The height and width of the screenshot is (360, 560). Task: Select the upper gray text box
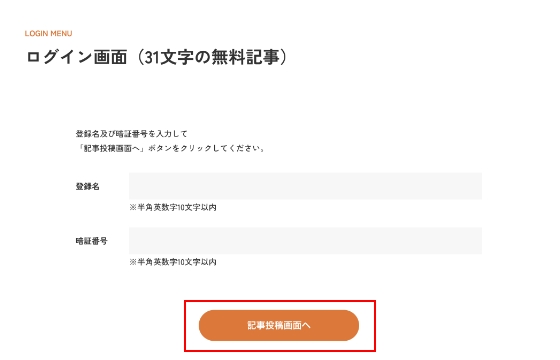pyautogui.click(x=305, y=186)
